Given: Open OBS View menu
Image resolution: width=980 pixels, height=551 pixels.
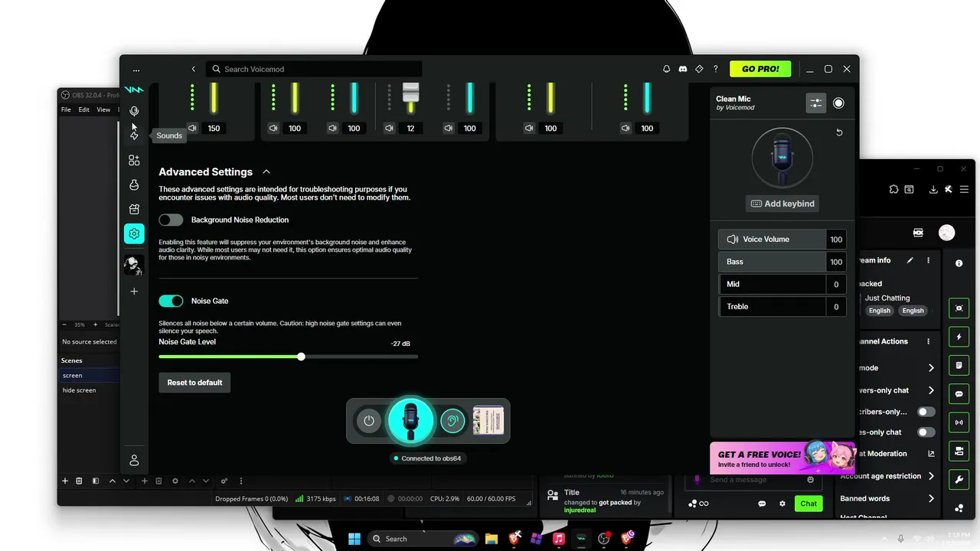Looking at the screenshot, I should point(103,109).
